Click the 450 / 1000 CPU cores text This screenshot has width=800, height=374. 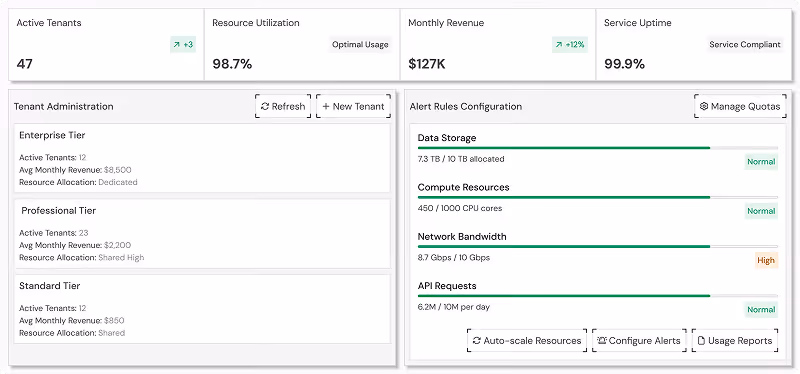(x=460, y=208)
